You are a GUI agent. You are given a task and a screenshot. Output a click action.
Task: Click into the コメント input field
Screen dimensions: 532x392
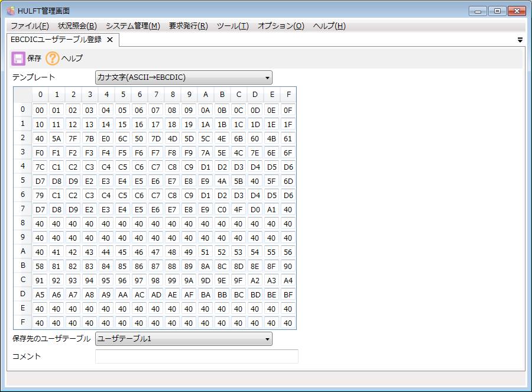197,357
